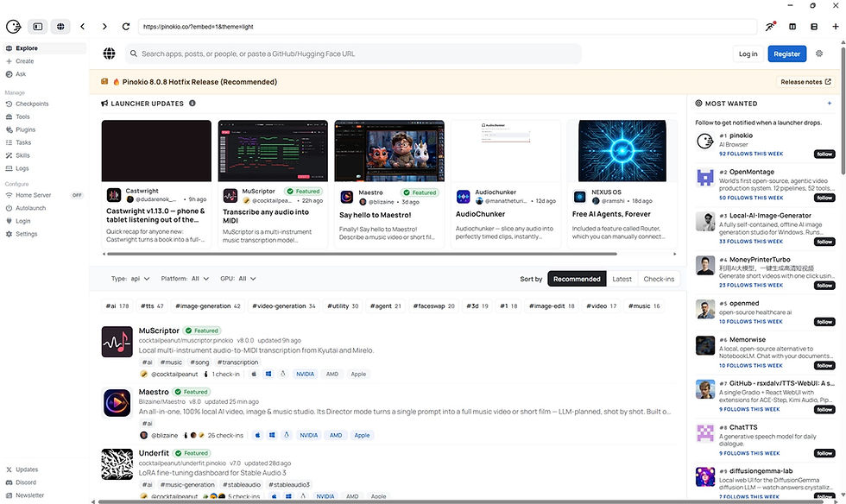846x504 pixels.
Task: Click the Pinokio logo icon at top left
Action: point(14,27)
